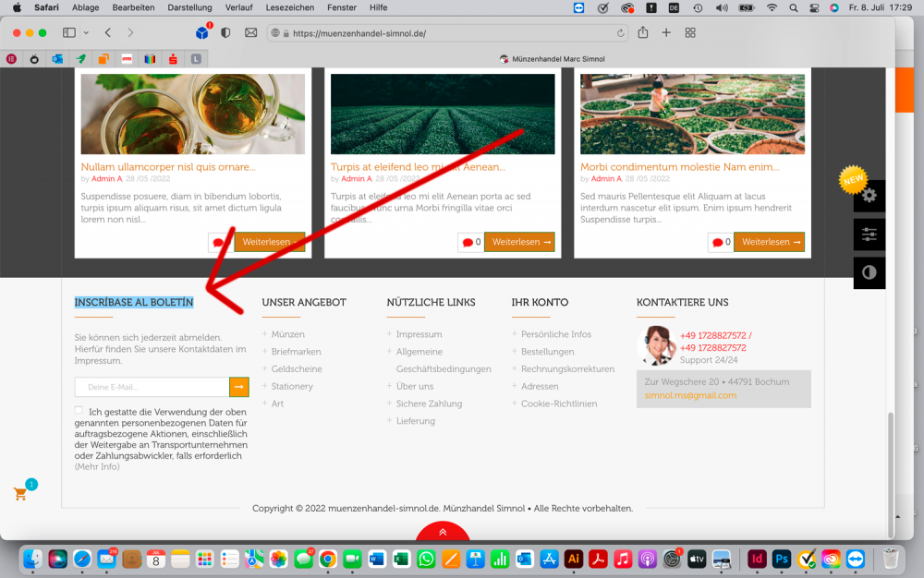Click the simnol.ms@gmail.com email link
Viewport: 924px width, 578px height.
pos(690,395)
